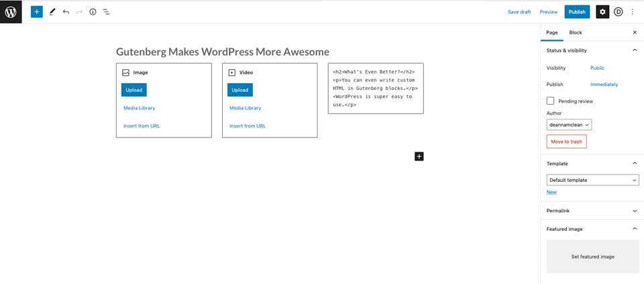Collapse the Status & visibility panel
The image size is (644, 284).
point(635,50)
